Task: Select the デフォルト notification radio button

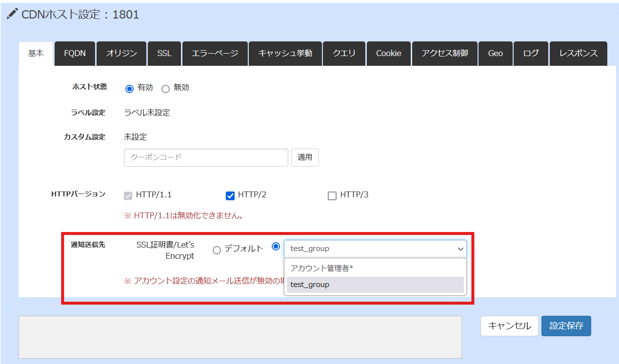Action: [217, 250]
